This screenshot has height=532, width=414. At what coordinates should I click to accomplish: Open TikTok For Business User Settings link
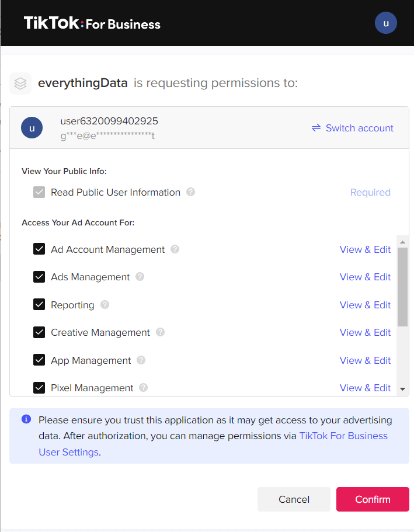343,436
